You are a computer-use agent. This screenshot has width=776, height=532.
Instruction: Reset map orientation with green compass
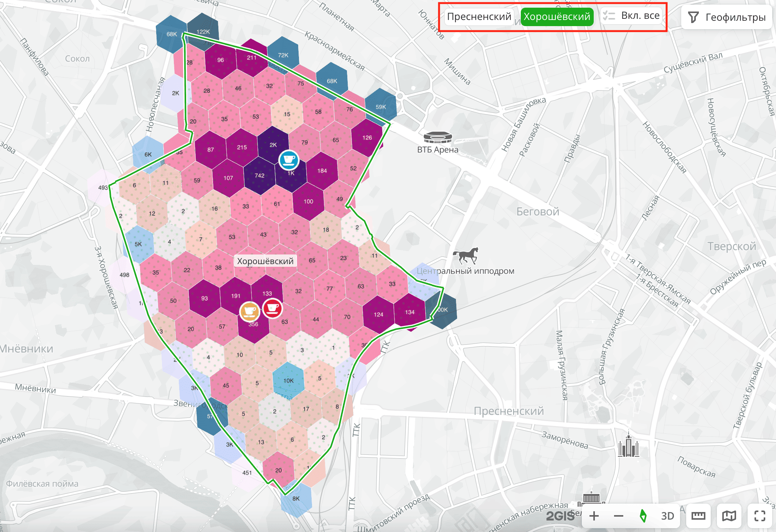(643, 515)
